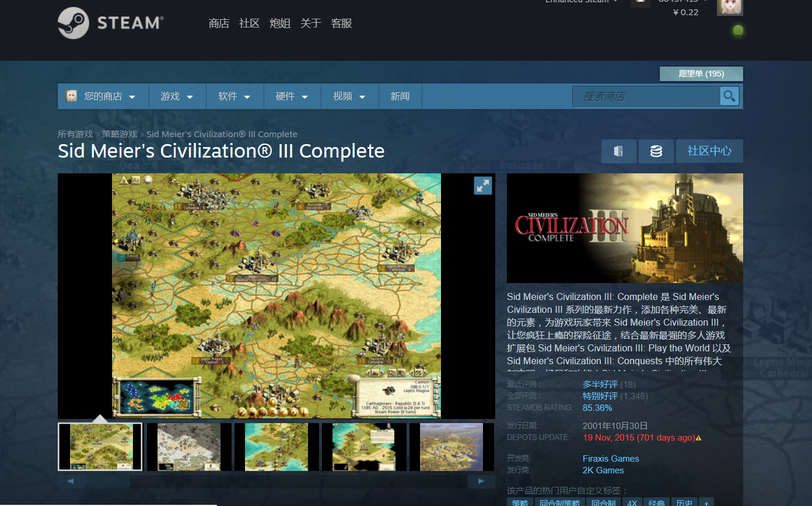The width and height of the screenshot is (812, 506).
Task: Click the 回合制策略 tag
Action: coord(559,502)
